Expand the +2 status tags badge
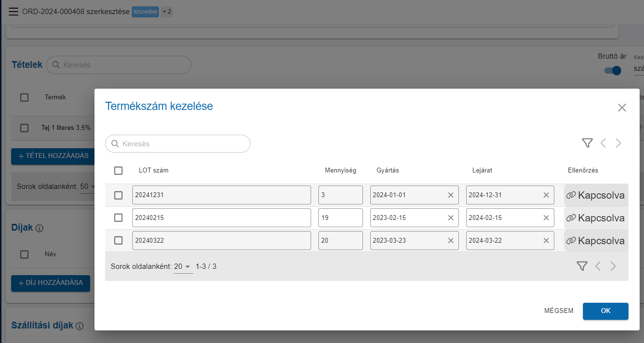The width and height of the screenshot is (644, 343). pyautogui.click(x=167, y=12)
